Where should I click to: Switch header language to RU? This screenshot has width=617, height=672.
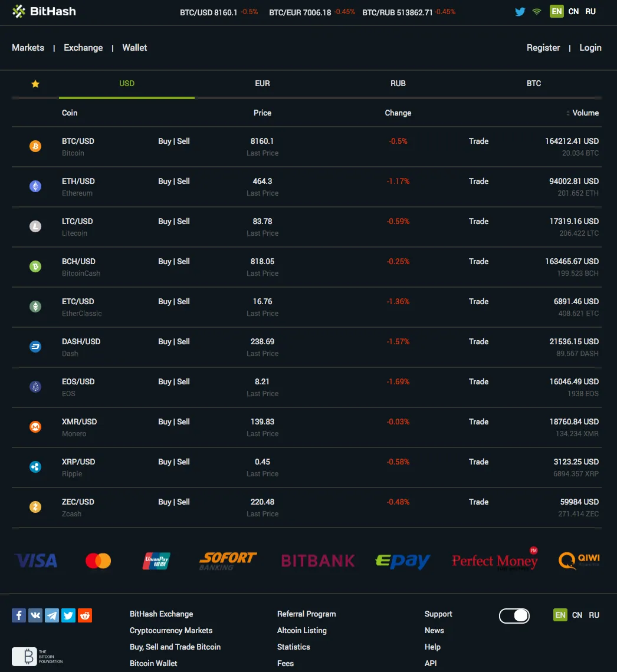click(590, 12)
